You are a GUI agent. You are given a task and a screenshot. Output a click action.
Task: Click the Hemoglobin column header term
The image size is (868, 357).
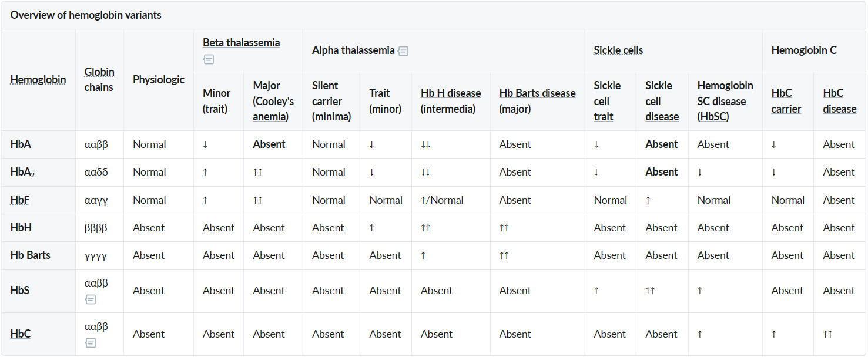coord(38,80)
